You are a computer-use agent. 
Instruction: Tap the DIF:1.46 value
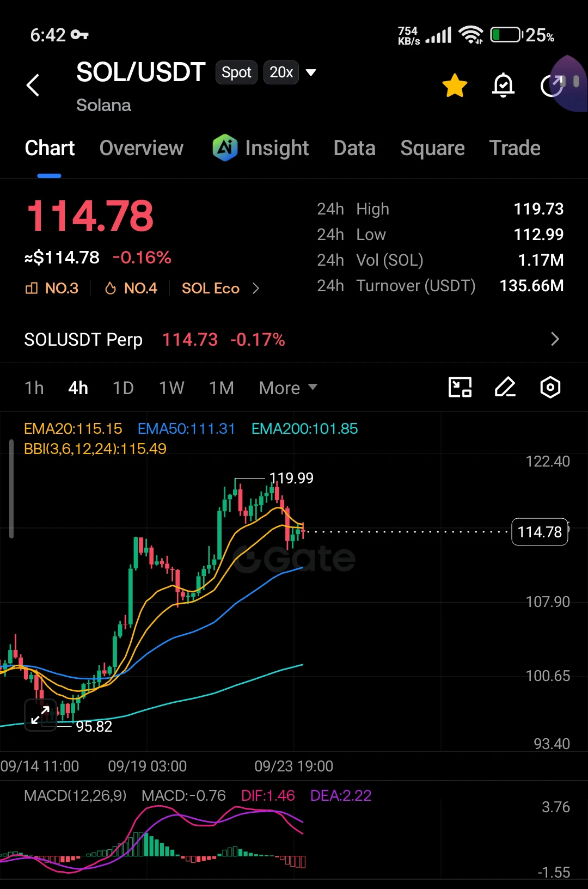(268, 796)
